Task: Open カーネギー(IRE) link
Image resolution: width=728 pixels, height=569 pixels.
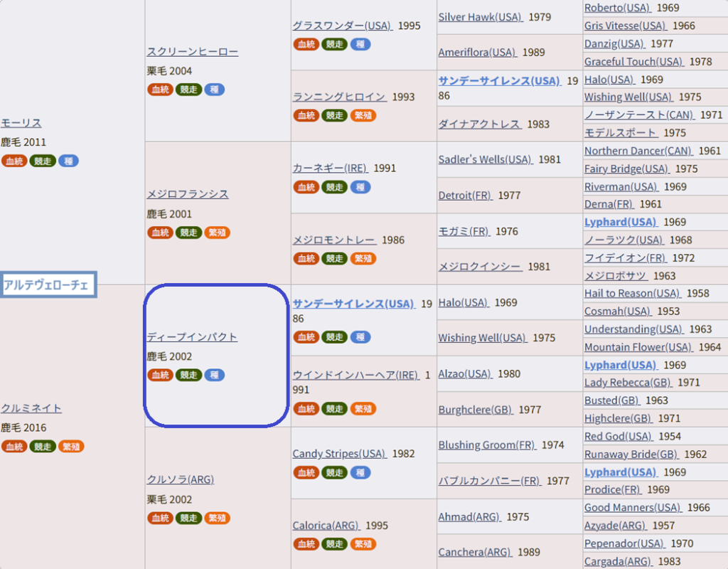Action: 331,168
